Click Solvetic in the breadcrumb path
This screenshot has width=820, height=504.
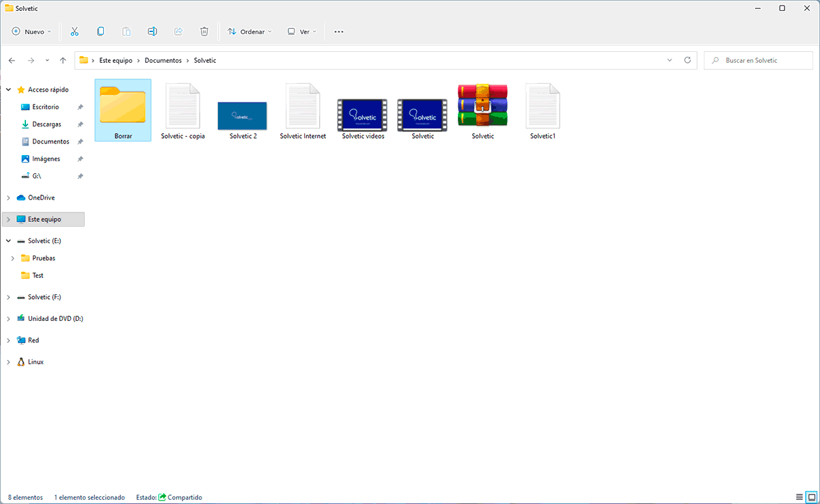(205, 60)
